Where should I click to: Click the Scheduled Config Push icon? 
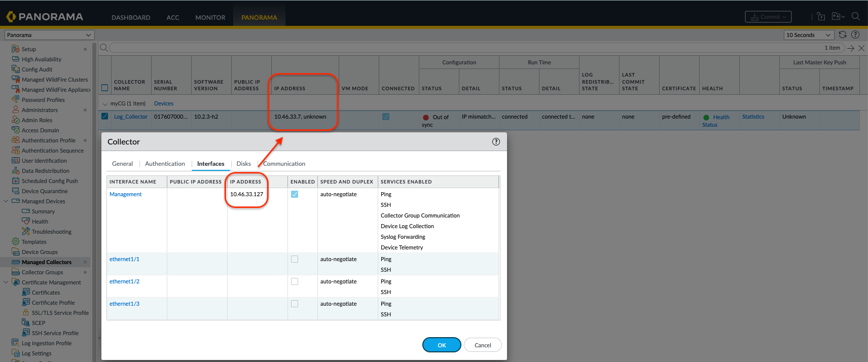pyautogui.click(x=15, y=181)
